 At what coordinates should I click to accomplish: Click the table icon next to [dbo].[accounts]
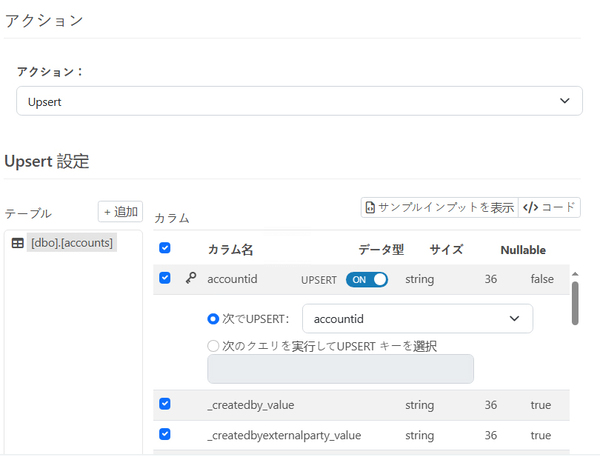(17, 243)
